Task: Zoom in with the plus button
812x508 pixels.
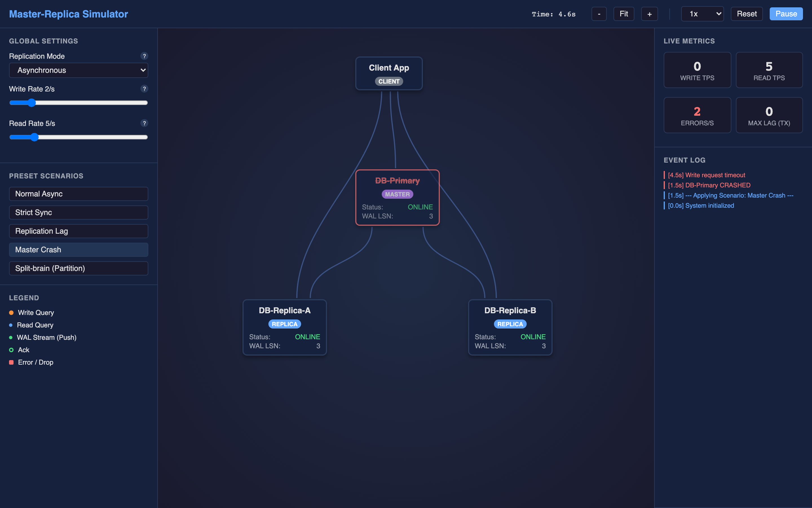Action: tap(650, 14)
